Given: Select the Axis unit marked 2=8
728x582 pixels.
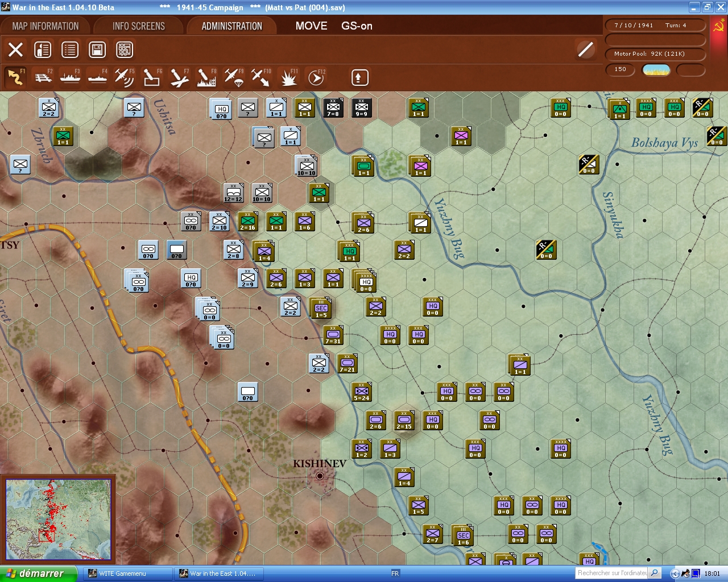Looking at the screenshot, I should 234,250.
